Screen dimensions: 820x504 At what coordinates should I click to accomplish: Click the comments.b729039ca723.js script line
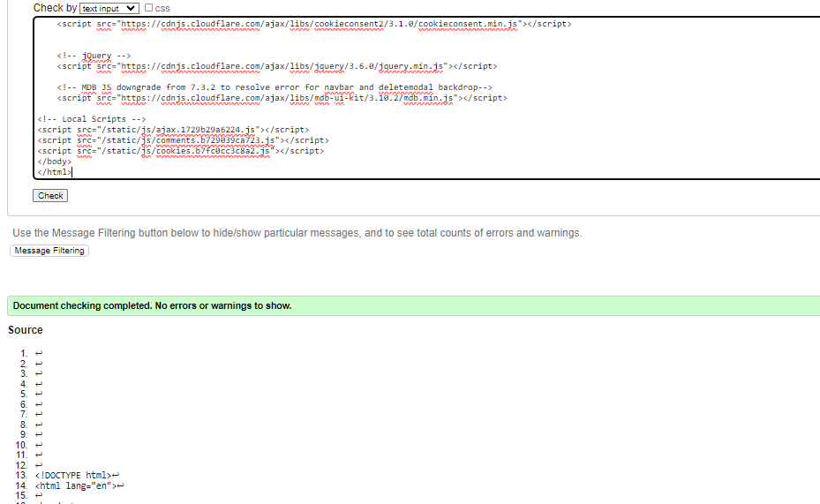[183, 140]
